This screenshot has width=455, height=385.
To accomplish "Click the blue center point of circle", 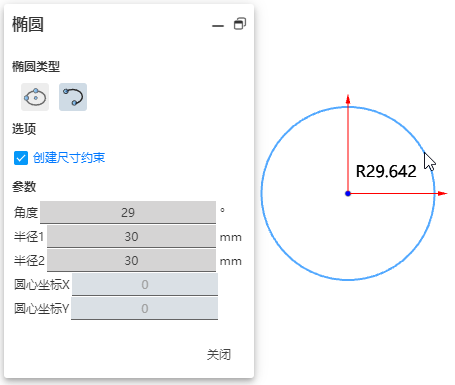I will coord(348,193).
